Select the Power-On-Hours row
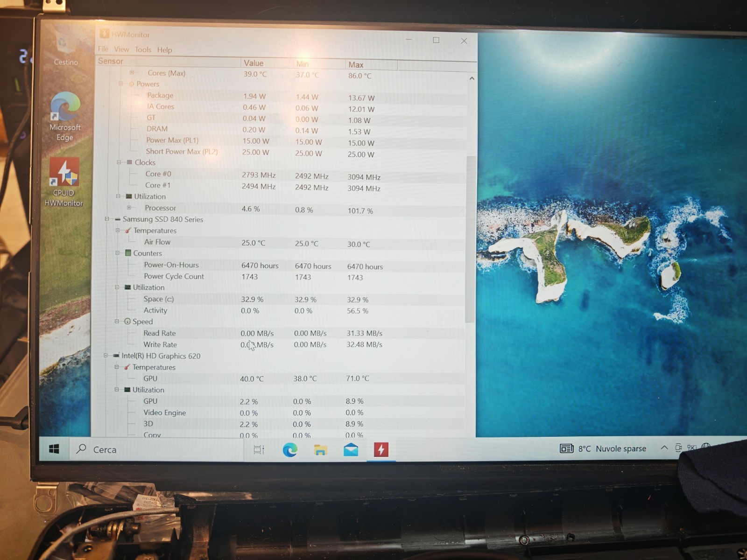The height and width of the screenshot is (560, 747). pos(279,266)
